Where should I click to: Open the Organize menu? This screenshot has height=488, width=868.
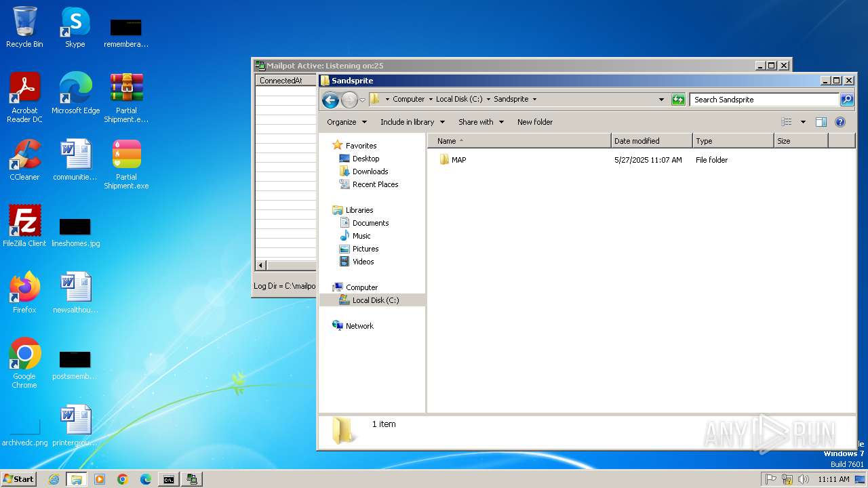point(347,122)
